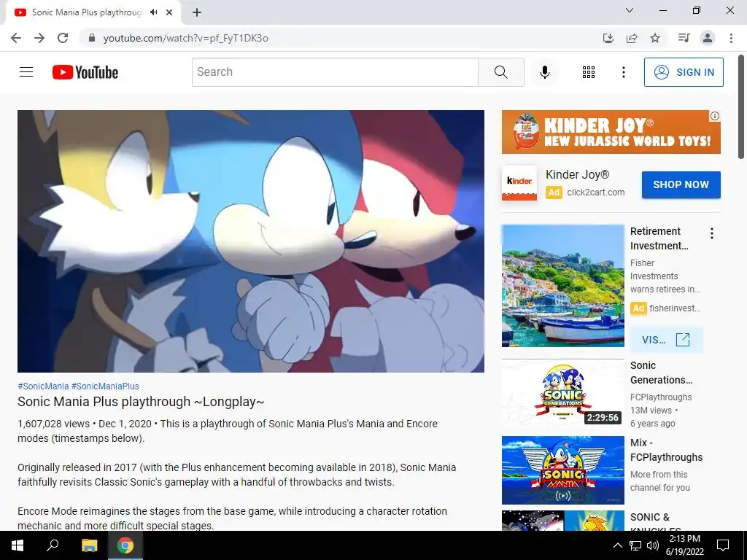Open the Windows Start menu

click(x=18, y=545)
